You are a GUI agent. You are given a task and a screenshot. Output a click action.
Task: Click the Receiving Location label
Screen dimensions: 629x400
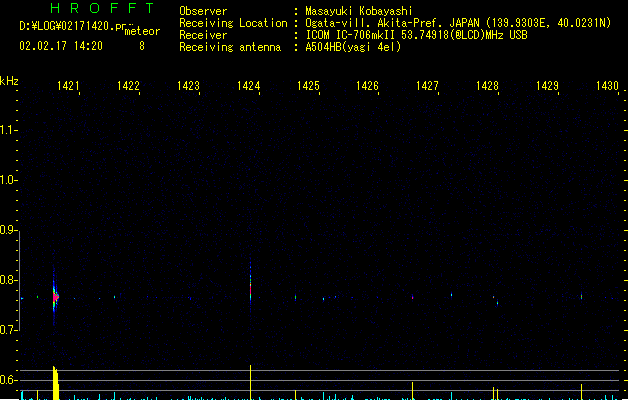(233, 23)
